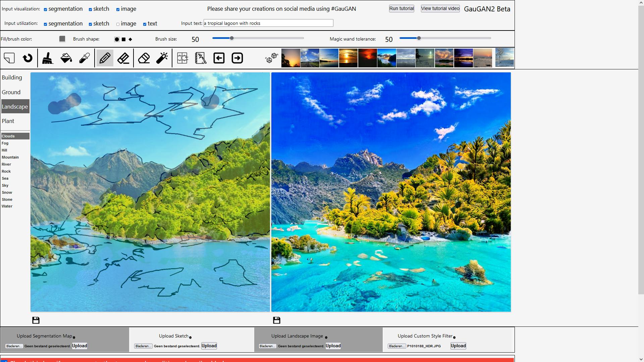Click the new blank page icon
Image resolution: width=644 pixels, height=362 pixels.
point(9,58)
